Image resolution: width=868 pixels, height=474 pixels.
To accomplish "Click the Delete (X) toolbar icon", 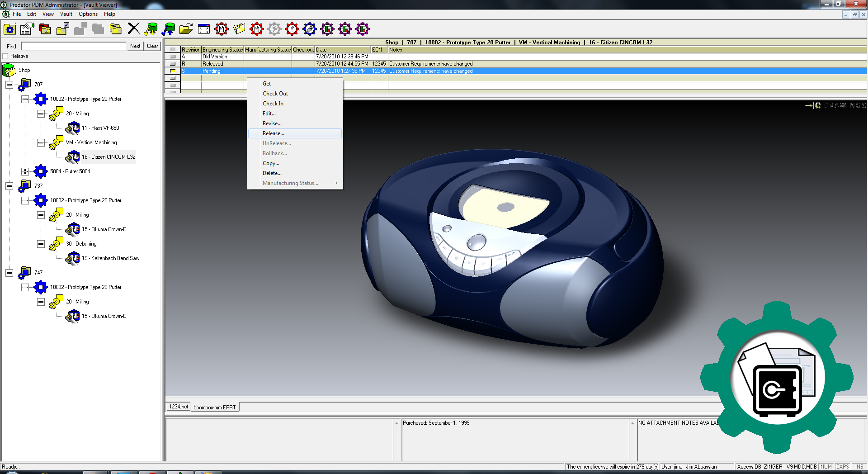I will (x=134, y=29).
